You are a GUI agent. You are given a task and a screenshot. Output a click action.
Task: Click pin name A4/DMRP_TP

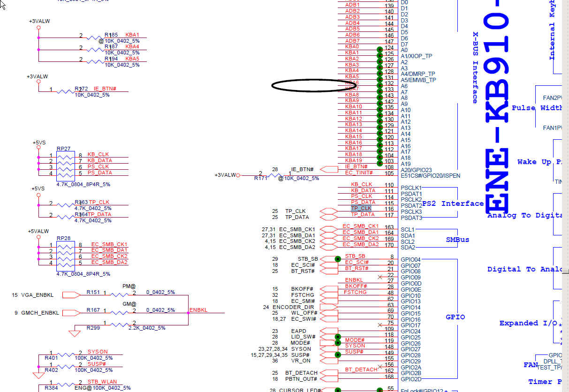417,74
